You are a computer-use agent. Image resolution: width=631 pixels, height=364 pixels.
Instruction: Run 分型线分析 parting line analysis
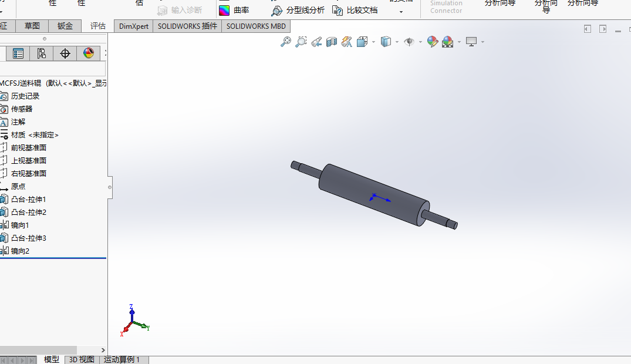click(x=298, y=11)
